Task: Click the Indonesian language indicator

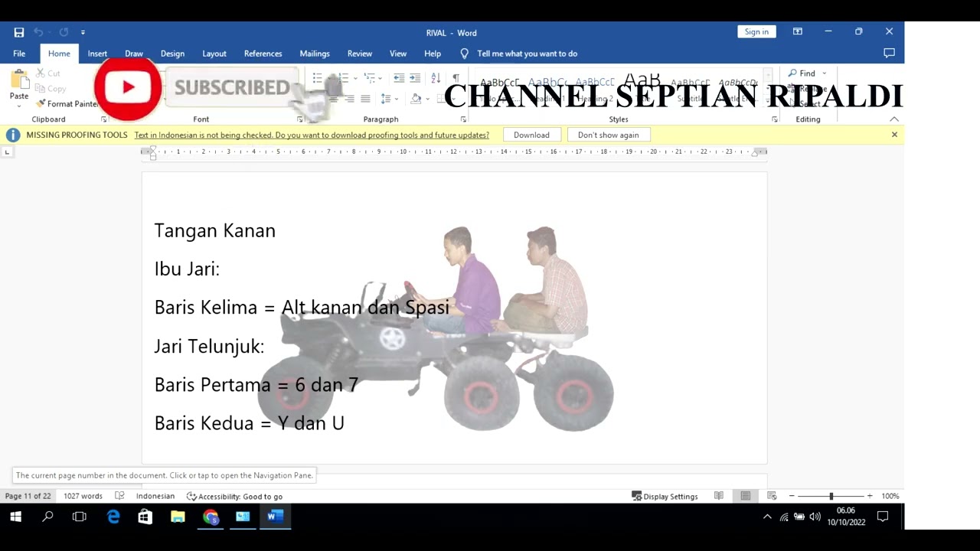Action: pos(155,496)
